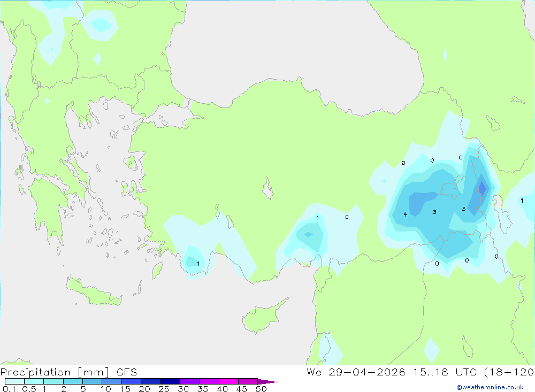Screen dimensions: 535x392
Task: Click the forecast date We 29-04-2026 text
Action: point(356,372)
